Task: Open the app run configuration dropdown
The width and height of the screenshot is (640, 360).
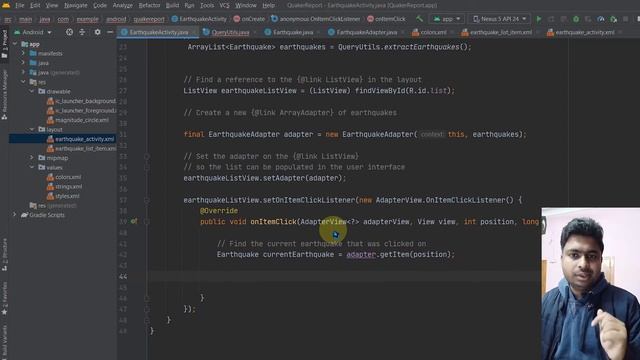Action: click(447, 19)
